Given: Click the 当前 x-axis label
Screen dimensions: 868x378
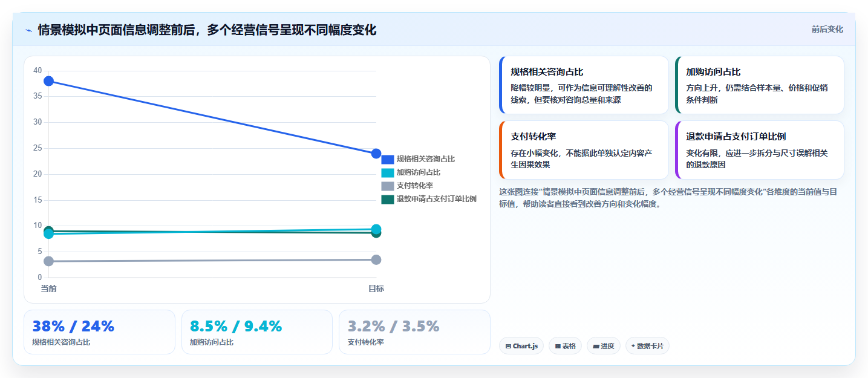Looking at the screenshot, I should (x=49, y=288).
